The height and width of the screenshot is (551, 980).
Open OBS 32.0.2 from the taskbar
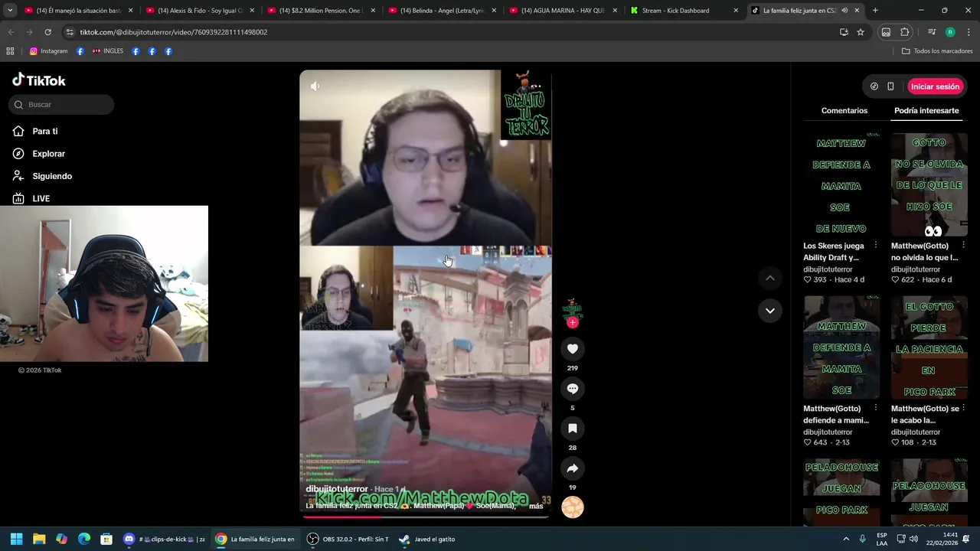[x=348, y=539]
